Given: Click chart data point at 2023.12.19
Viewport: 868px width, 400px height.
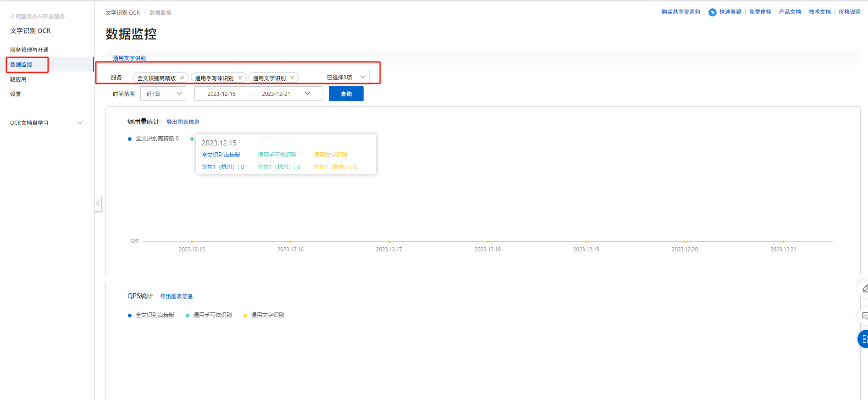Looking at the screenshot, I should click(586, 241).
